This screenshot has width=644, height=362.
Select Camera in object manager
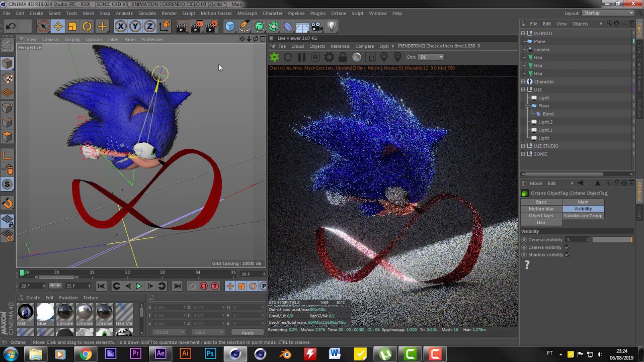[542, 49]
